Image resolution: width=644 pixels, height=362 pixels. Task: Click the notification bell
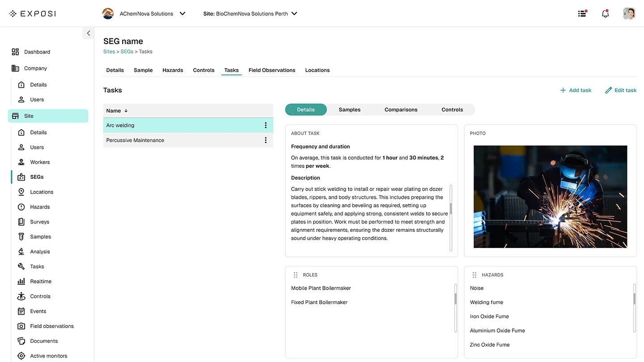(605, 13)
